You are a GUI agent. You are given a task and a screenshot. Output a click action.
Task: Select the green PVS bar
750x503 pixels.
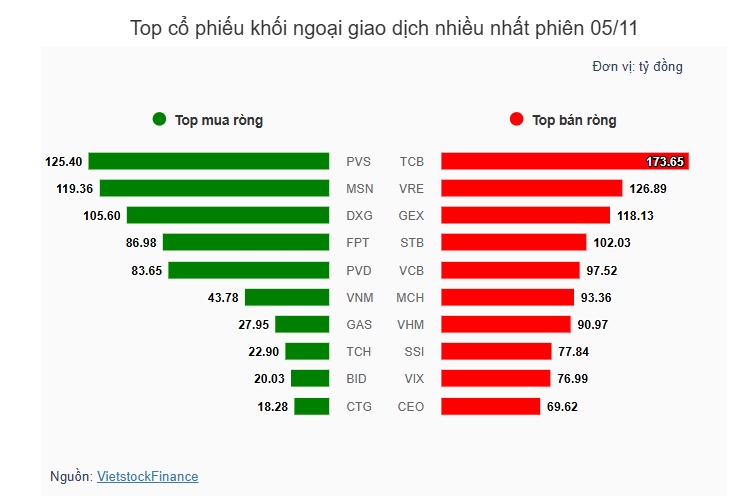(x=209, y=161)
